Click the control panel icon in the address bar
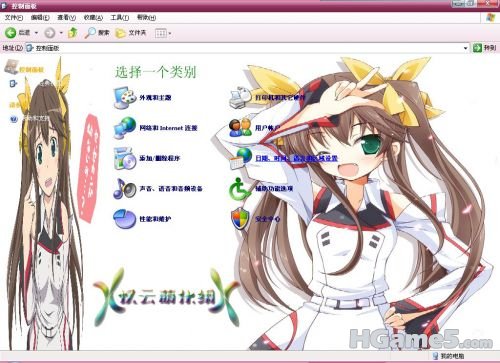 pos(30,48)
